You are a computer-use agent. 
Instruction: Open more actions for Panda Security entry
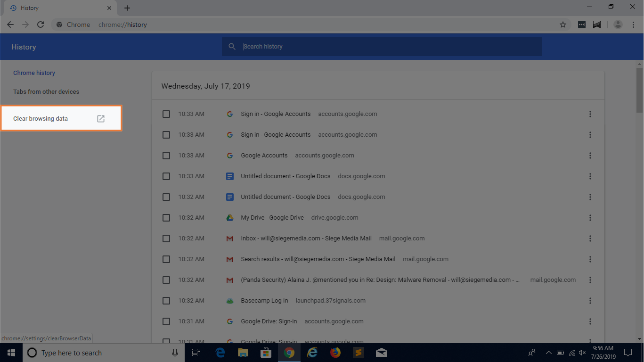tap(590, 280)
